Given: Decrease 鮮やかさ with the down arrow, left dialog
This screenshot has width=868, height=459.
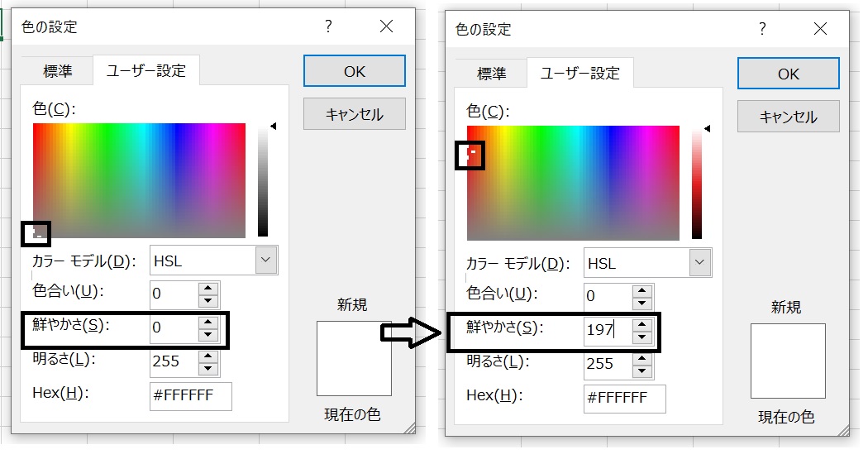Looking at the screenshot, I should pos(208,334).
